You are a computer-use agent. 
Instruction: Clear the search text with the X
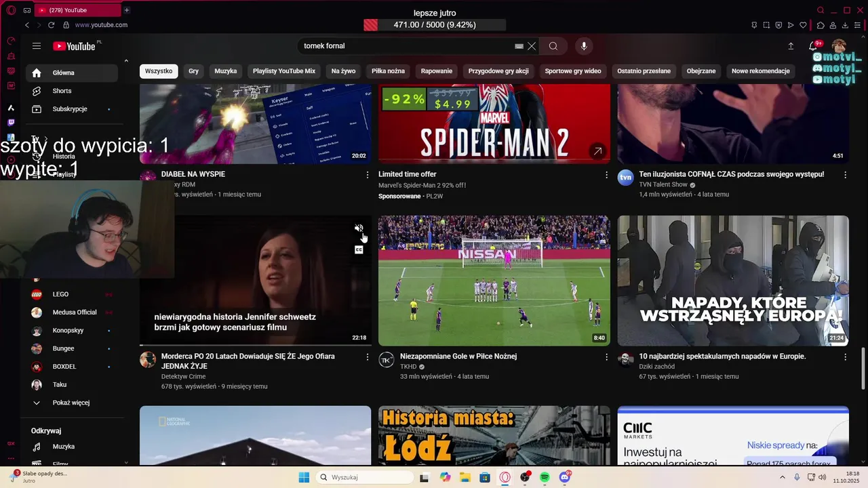coord(532,46)
